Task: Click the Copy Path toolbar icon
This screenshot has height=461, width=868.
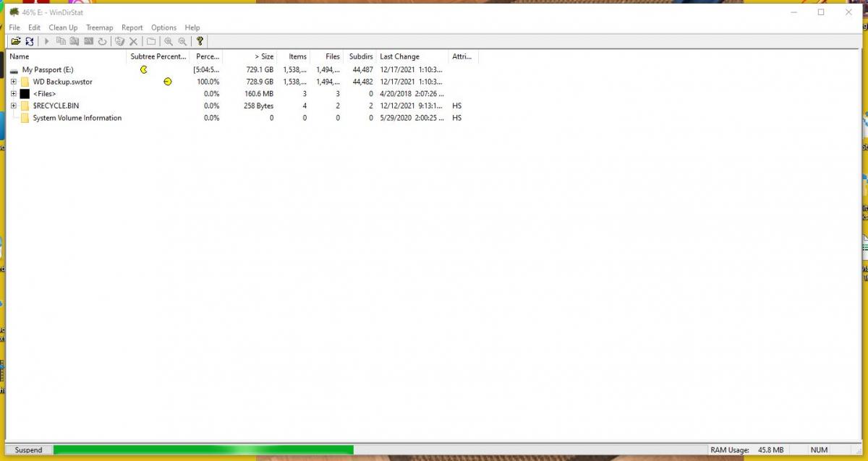Action: [61, 42]
